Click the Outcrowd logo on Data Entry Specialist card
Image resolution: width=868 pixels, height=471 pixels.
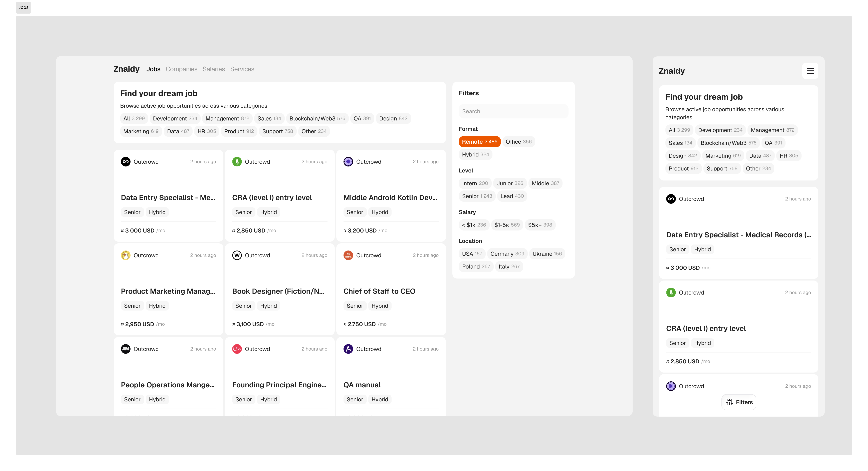[126, 162]
